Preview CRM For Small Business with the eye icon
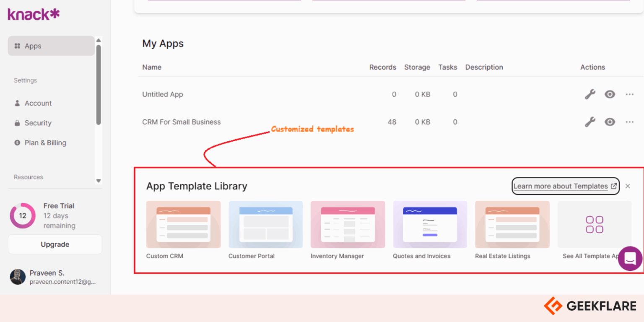 pos(610,122)
